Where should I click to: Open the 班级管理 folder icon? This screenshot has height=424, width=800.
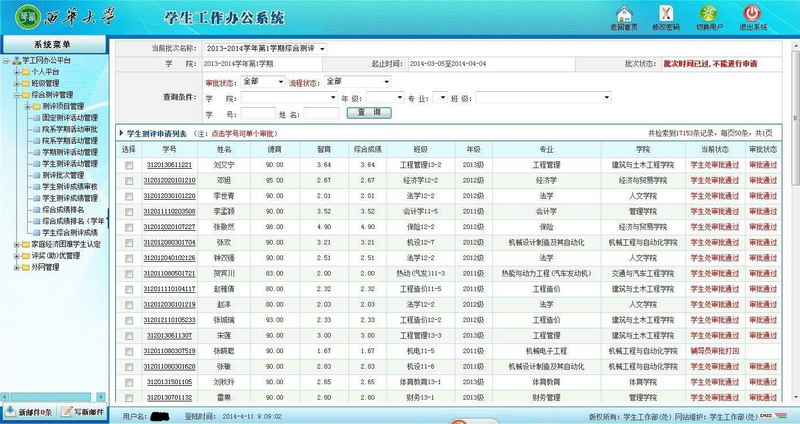tap(26, 84)
